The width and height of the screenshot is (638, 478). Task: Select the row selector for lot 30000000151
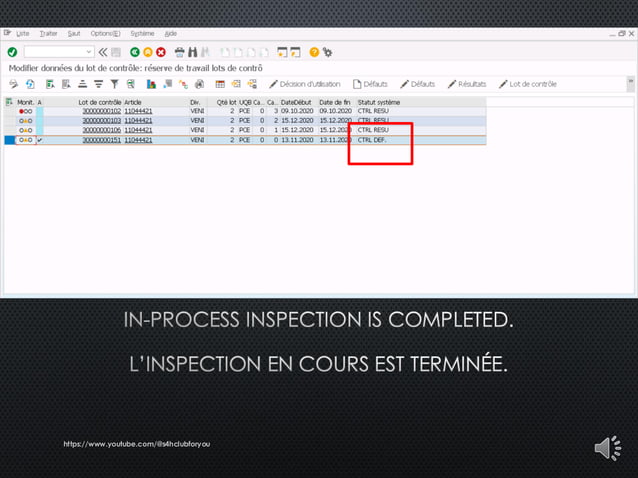(9, 140)
